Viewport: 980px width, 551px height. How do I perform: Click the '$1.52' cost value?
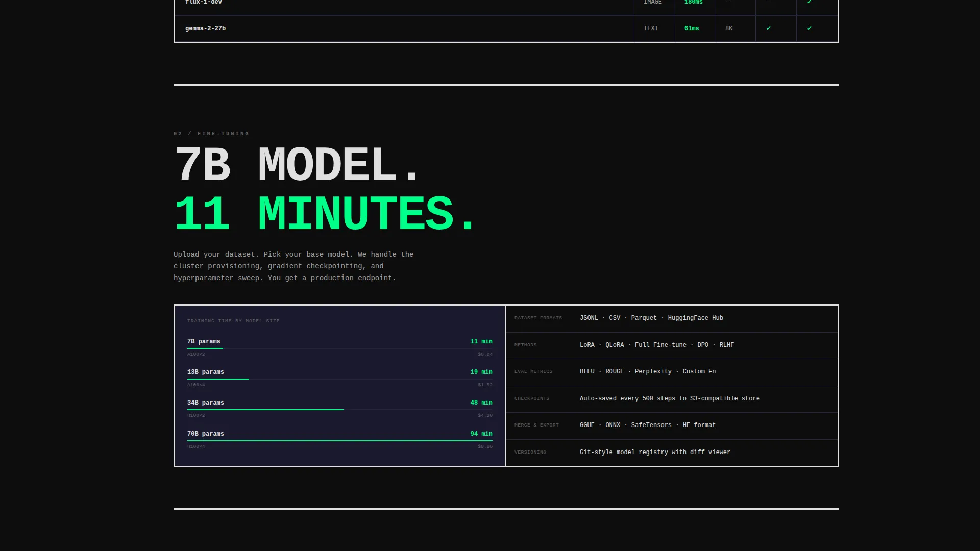click(x=485, y=385)
